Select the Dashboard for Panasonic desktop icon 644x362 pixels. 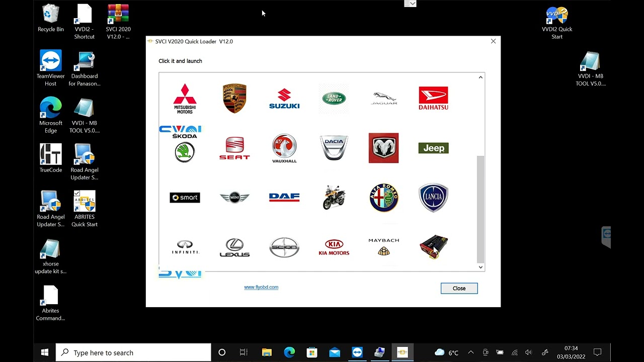(85, 68)
